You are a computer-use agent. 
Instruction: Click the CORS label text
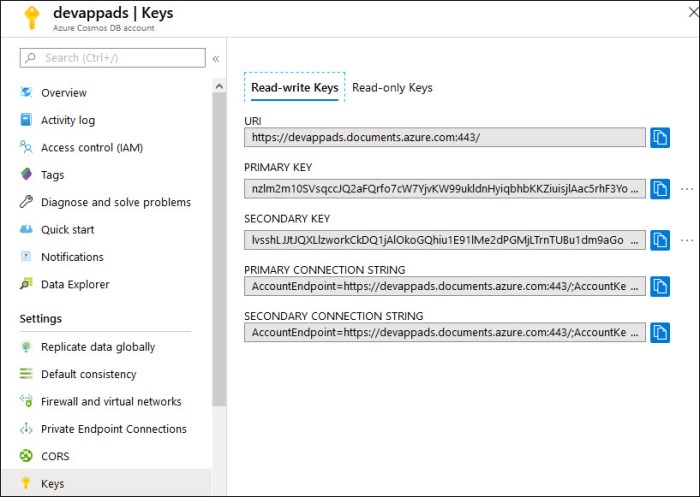[x=55, y=456]
